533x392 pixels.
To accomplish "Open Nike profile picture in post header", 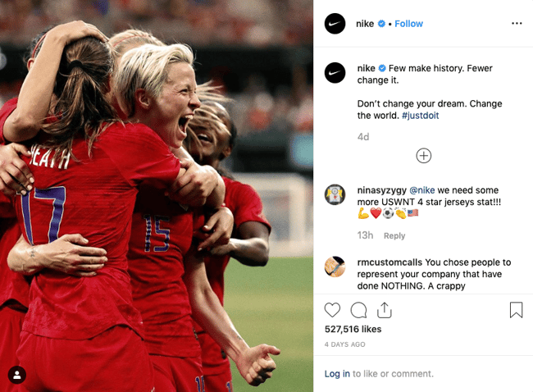I will (335, 24).
